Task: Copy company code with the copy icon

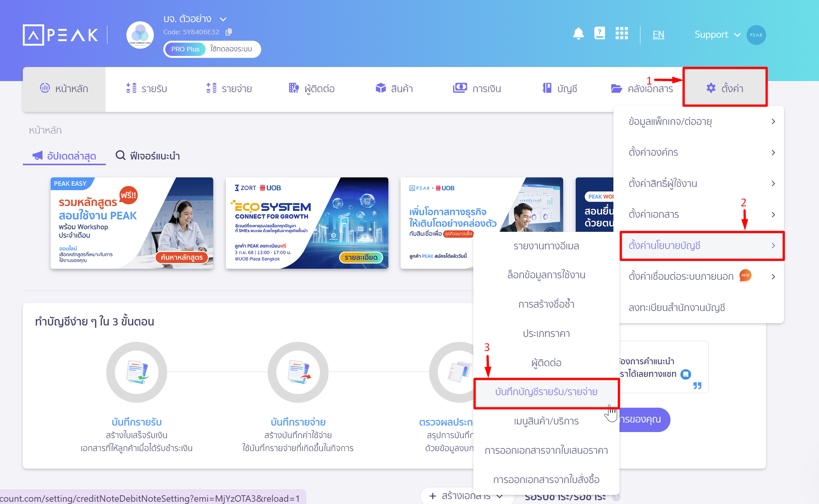Action: pyautogui.click(x=228, y=32)
